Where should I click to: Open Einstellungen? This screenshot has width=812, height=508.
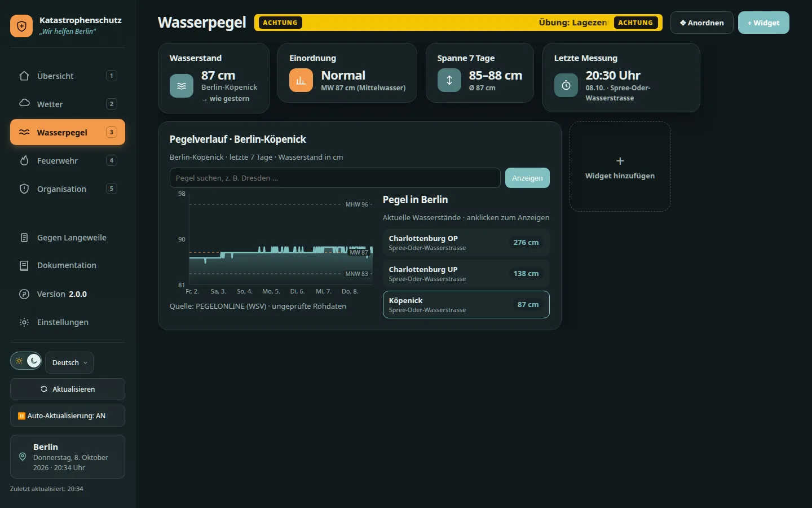coord(68,322)
